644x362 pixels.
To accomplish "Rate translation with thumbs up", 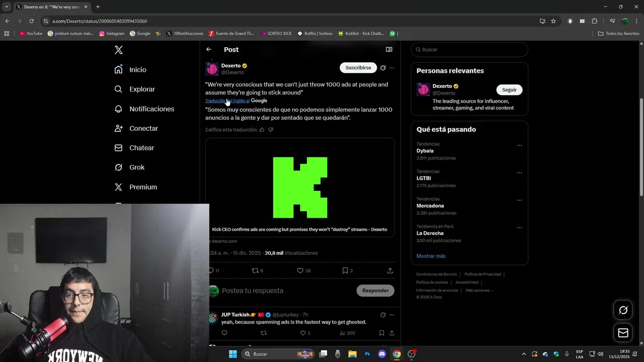I will [262, 130].
